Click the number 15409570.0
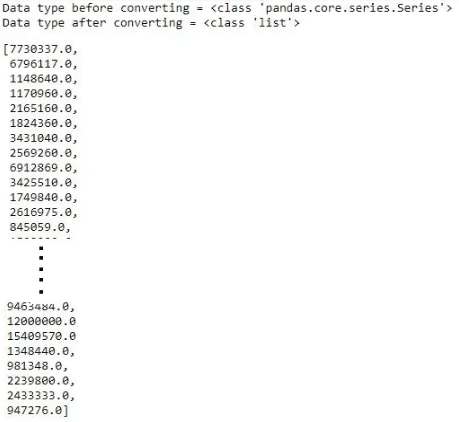The height and width of the screenshot is (422, 459). [x=41, y=336]
